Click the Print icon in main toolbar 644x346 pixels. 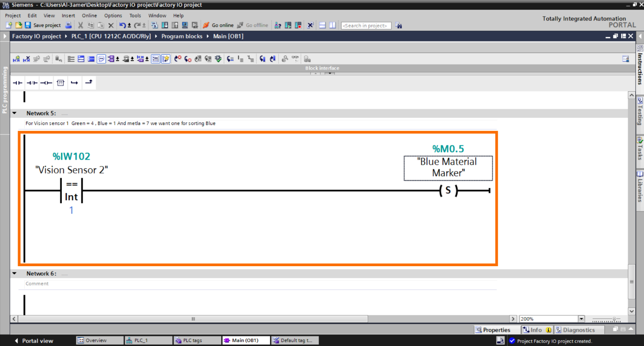(x=69, y=25)
